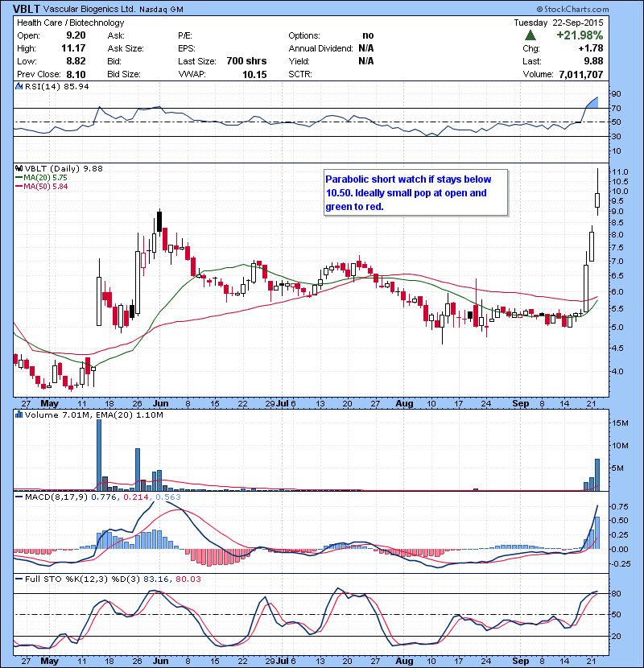Image resolution: width=644 pixels, height=668 pixels.
Task: Click the Vascular Biogenics Ltd. company name
Action: coord(89,10)
